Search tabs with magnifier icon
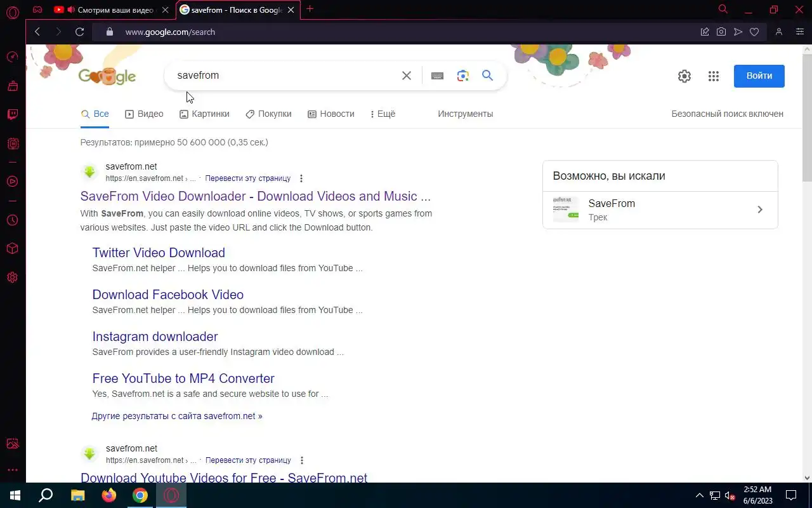Screen dimensions: 812x508 coord(723,10)
